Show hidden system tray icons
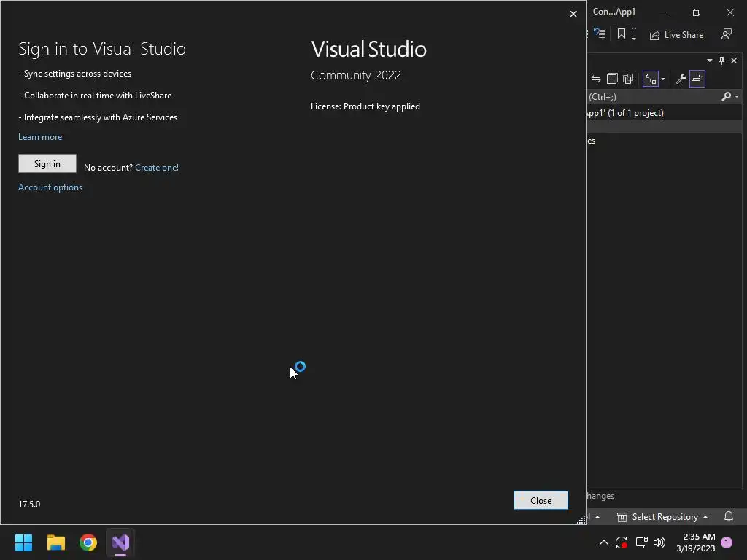Screen dimensions: 747x560 [x=603, y=542]
